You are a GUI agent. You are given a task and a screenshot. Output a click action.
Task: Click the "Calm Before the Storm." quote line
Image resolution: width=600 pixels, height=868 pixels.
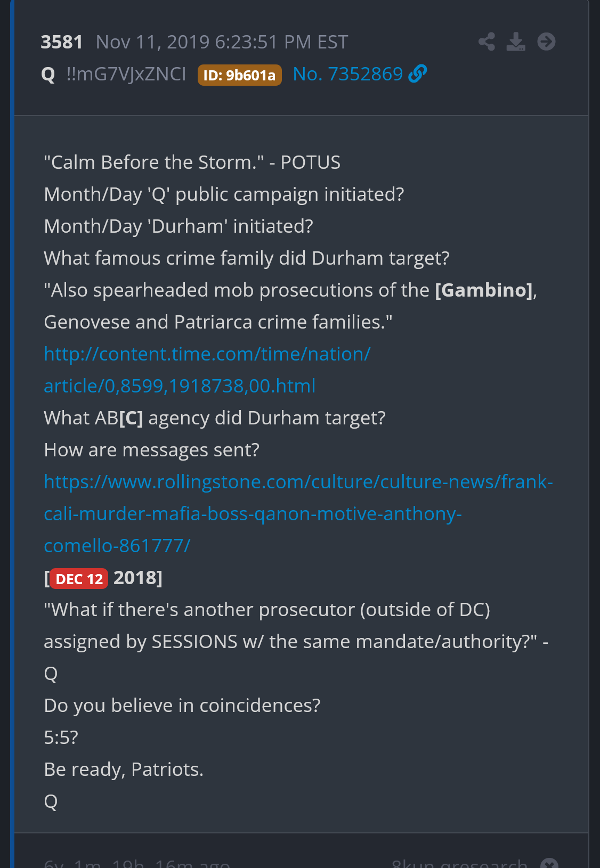(x=192, y=162)
